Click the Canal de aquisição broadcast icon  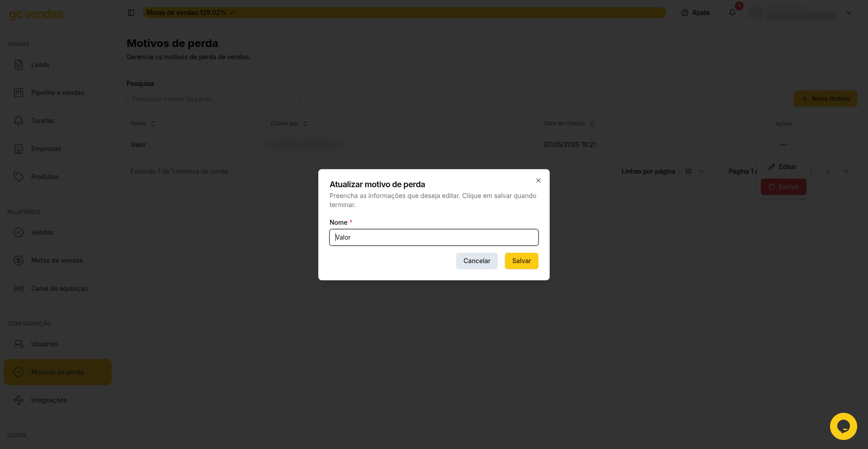(19, 288)
